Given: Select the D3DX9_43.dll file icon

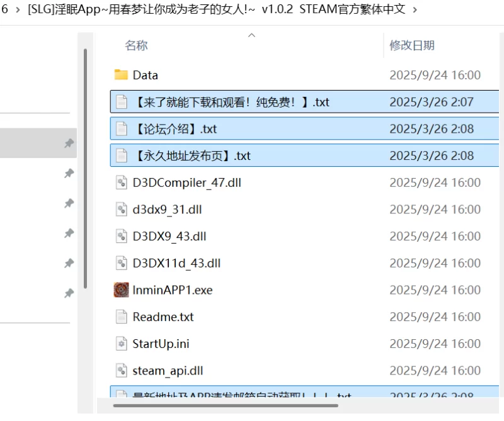Looking at the screenshot, I should click(121, 236).
